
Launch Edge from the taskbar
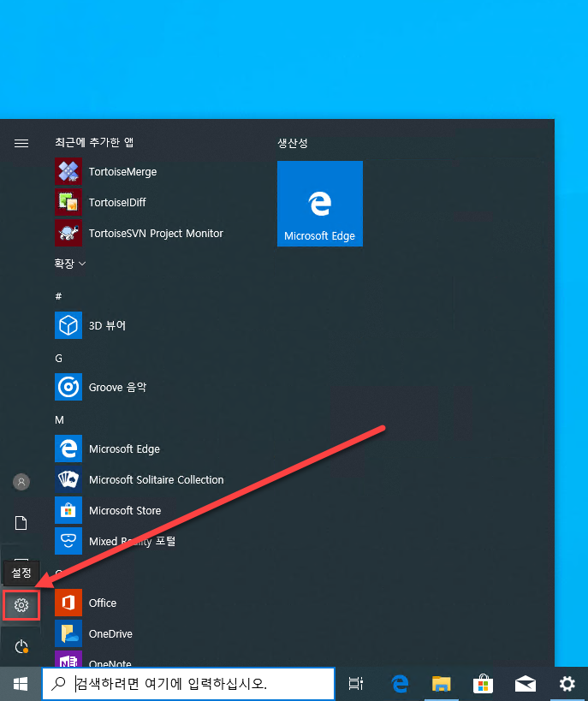[x=400, y=684]
